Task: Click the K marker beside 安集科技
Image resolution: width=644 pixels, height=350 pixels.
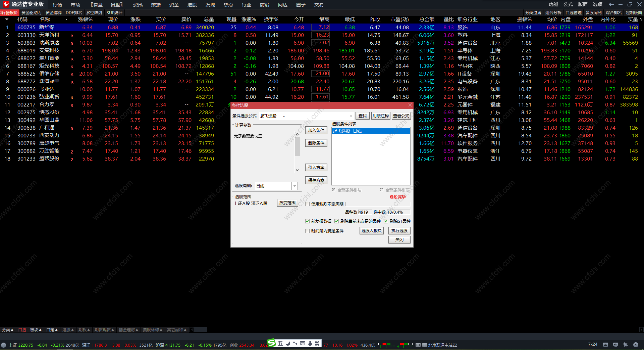Action: click(72, 51)
